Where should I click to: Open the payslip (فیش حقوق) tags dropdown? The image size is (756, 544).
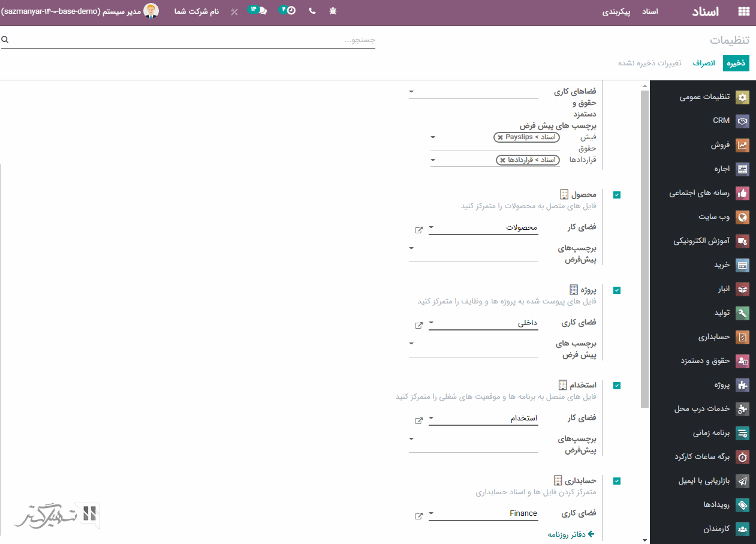point(433,137)
